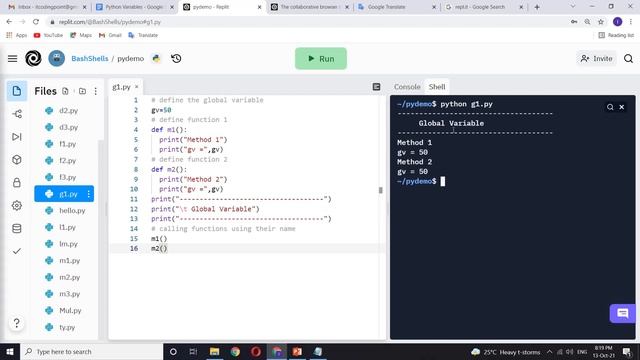Click the BashShells breadcrumb link
Image resolution: width=640 pixels, height=360 pixels.
coord(90,58)
